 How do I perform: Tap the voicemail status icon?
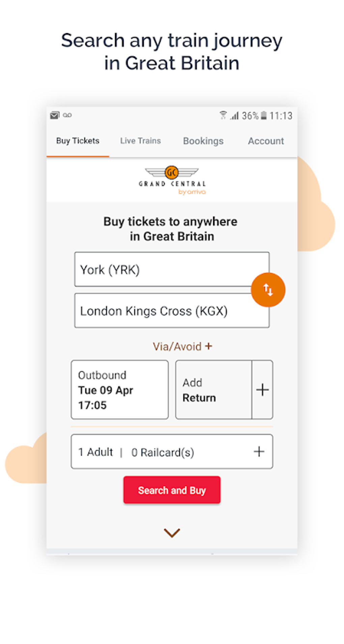(x=67, y=115)
